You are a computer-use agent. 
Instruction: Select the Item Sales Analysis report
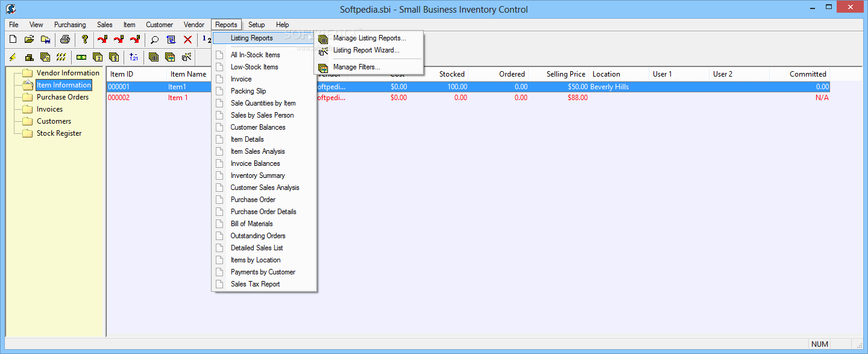[264, 151]
